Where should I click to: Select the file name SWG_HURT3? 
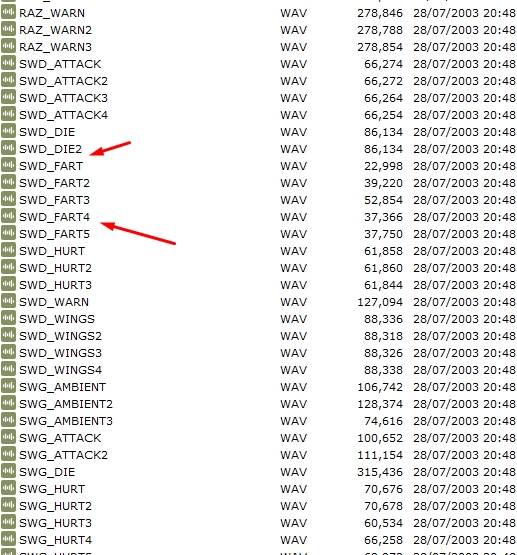coord(56,523)
